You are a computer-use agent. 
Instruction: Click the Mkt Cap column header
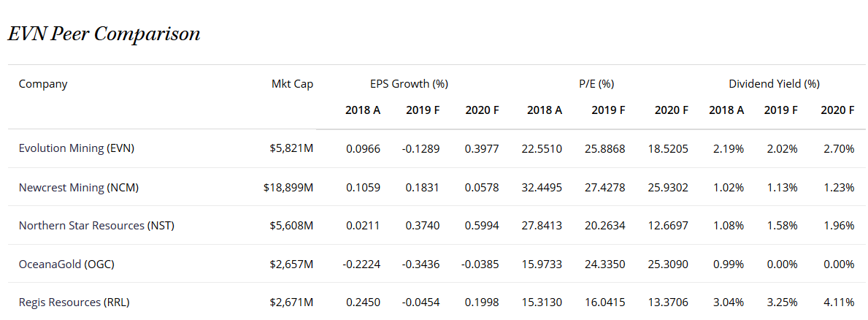pos(292,84)
